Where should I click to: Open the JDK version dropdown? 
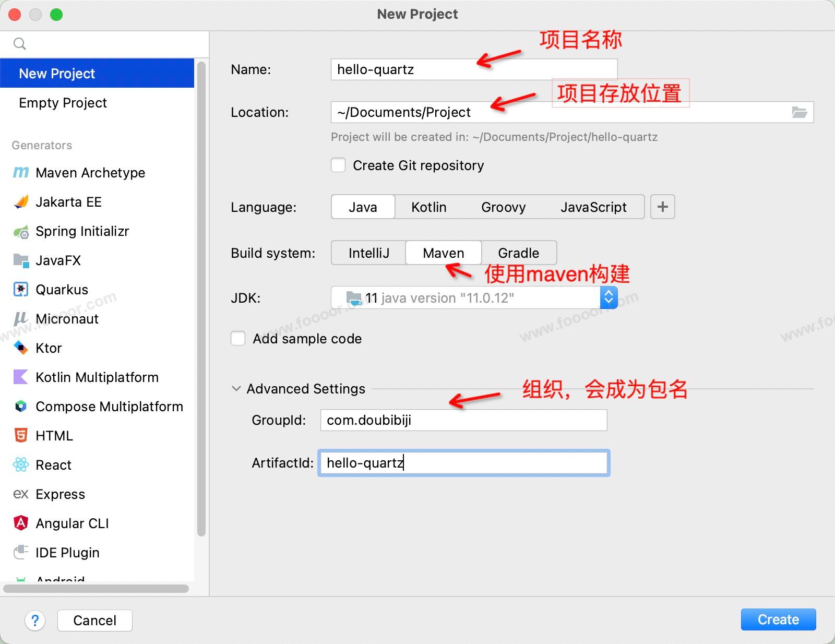coord(609,297)
